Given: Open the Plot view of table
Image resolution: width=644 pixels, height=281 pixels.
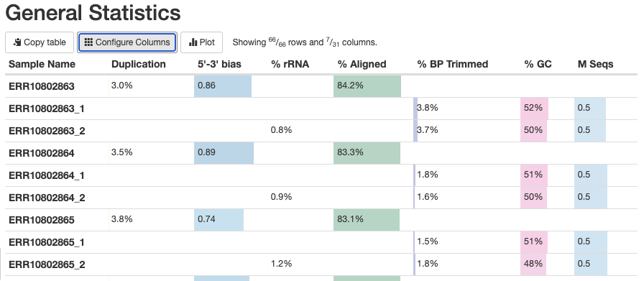Looking at the screenshot, I should 202,42.
